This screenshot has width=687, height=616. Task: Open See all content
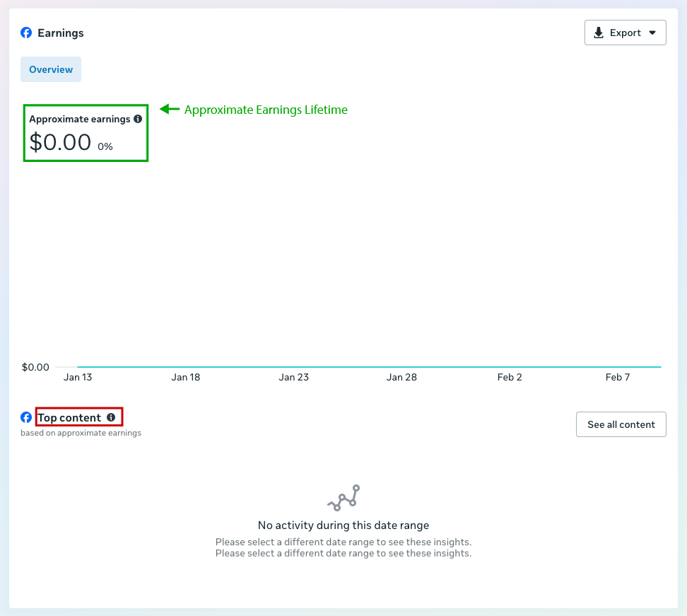pyautogui.click(x=621, y=424)
